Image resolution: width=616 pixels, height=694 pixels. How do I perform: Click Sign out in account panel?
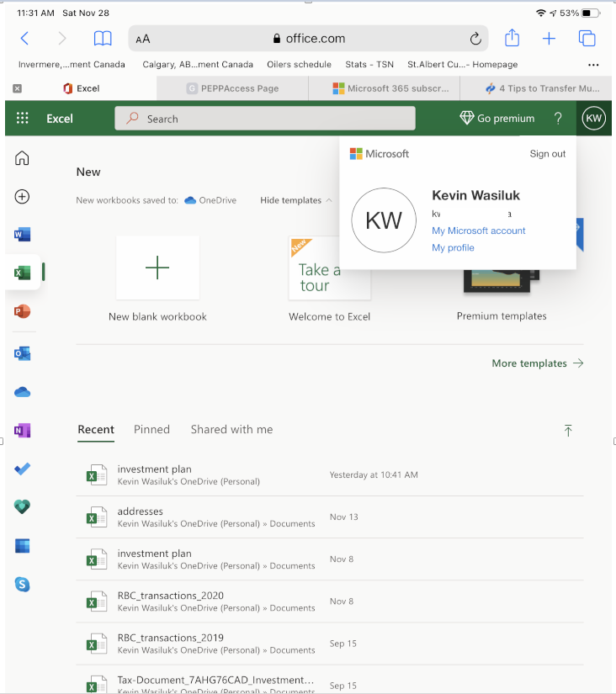pos(547,154)
